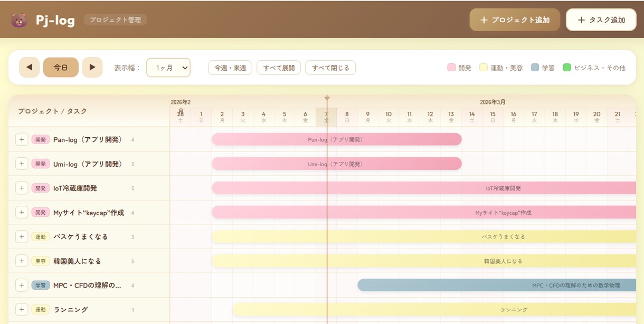
Task: Click the green ビジネス・その他 legend swatch
Action: [567, 68]
